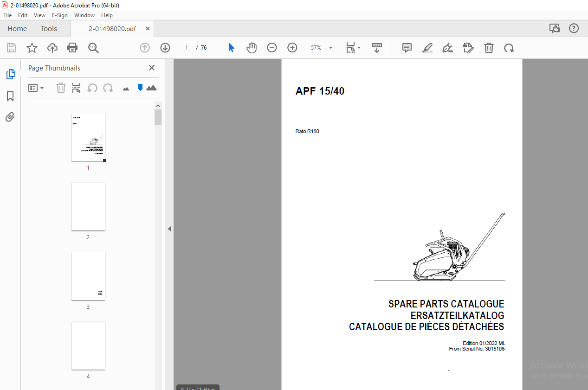Click the Save file icon
This screenshot has height=390, width=588.
pos(12,48)
